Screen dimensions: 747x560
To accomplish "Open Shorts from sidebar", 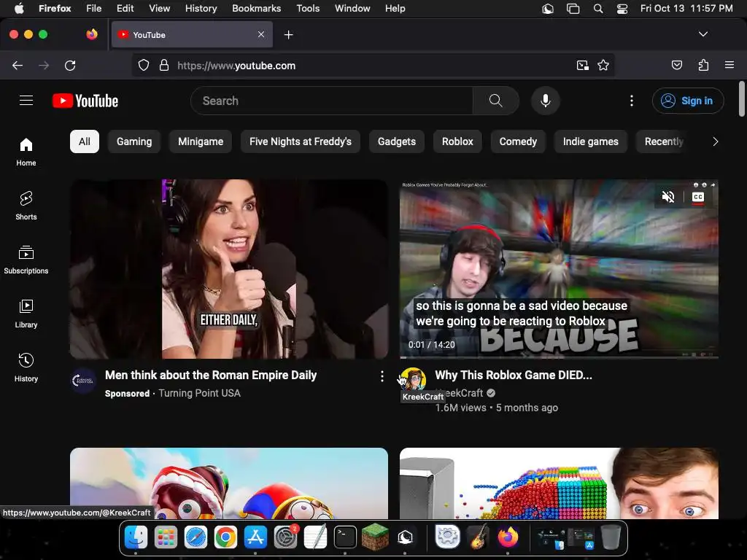I will point(26,206).
